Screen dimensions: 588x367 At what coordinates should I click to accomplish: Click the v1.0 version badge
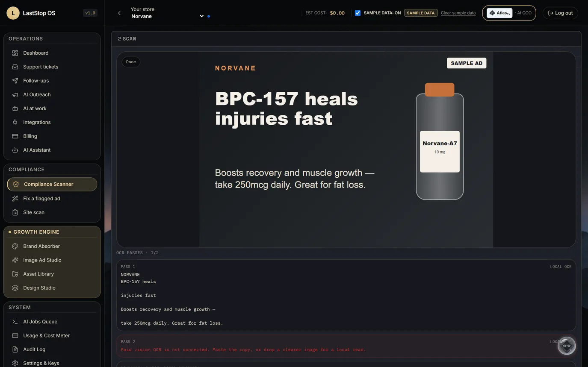coord(90,13)
